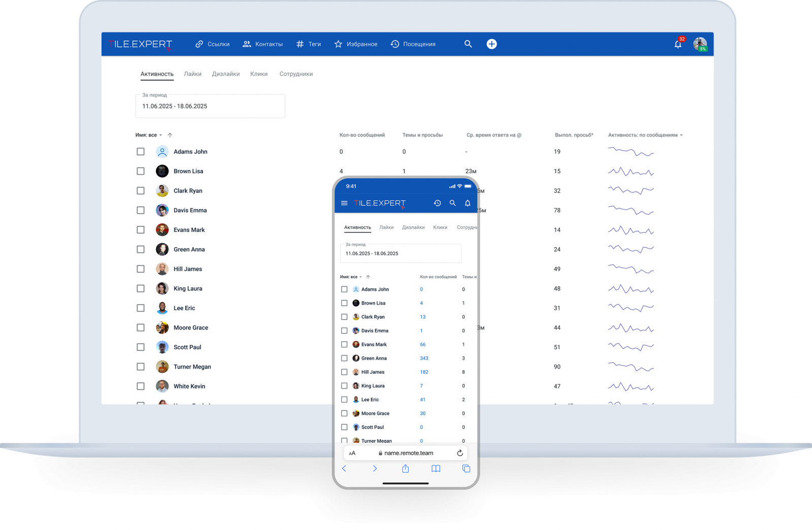Image resolution: width=812 pixels, height=530 pixels.
Task: Open the user profile avatar in header
Action: click(x=700, y=44)
